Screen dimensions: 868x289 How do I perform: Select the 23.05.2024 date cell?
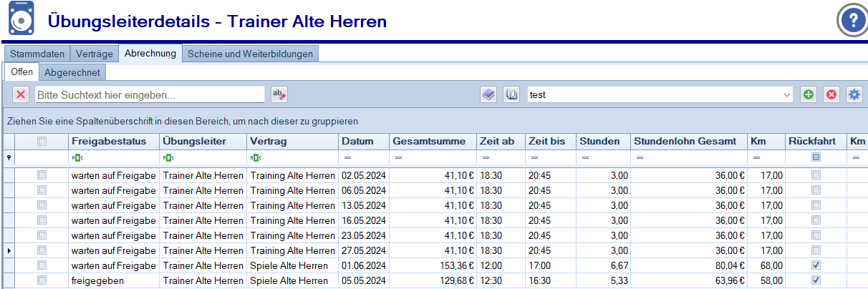click(x=363, y=235)
